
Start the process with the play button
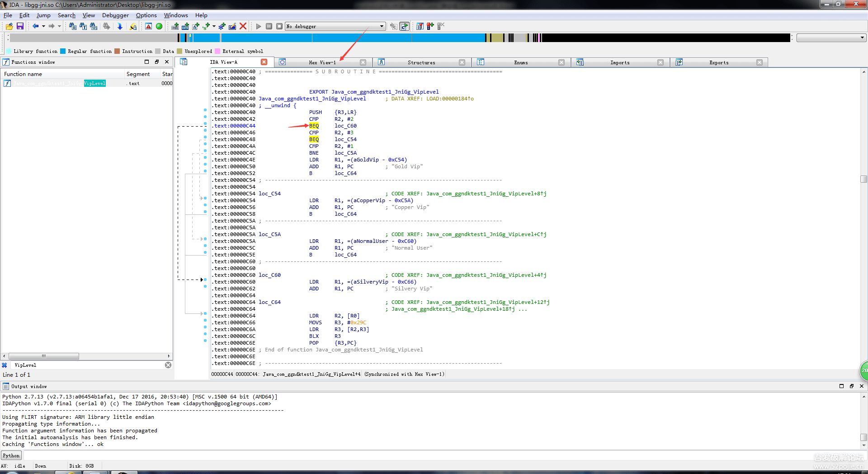259,26
